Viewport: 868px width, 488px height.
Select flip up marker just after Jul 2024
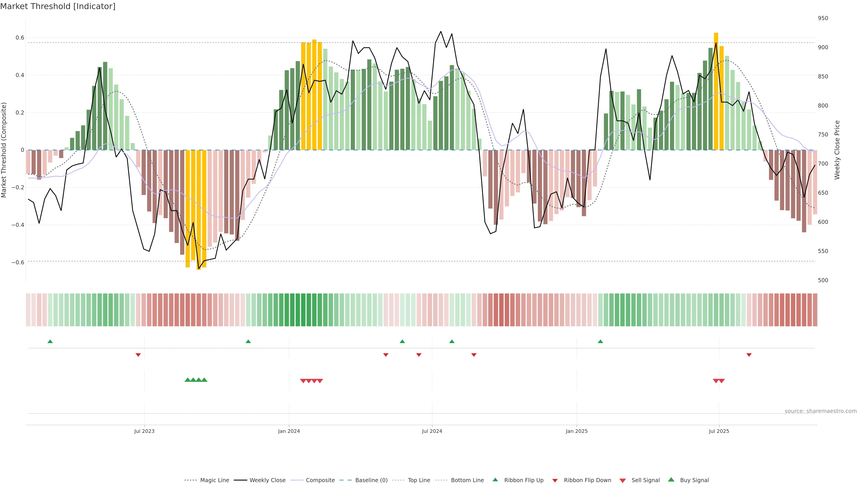(x=452, y=342)
